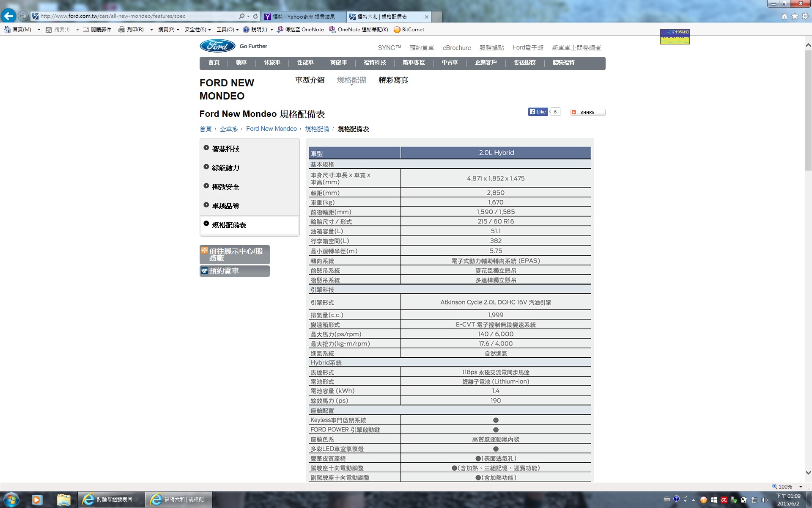Image resolution: width=812 pixels, height=508 pixels.
Task: Click the BitComet tray icon
Action: coord(704,500)
